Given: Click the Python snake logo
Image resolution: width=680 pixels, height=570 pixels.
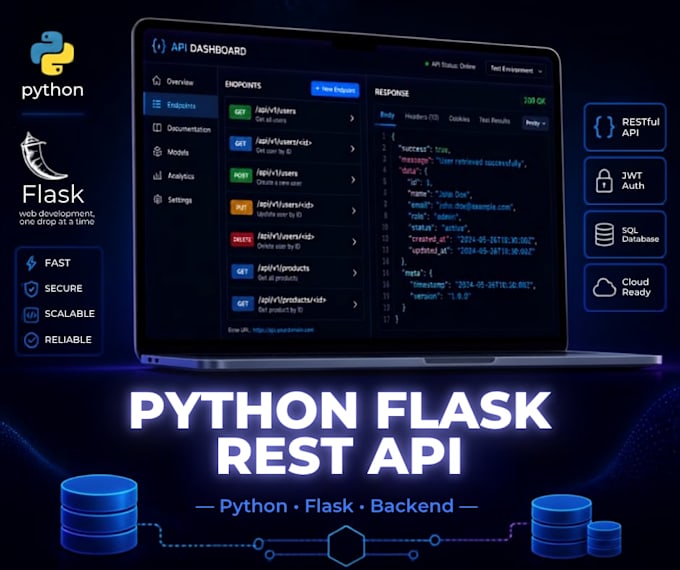Looking at the screenshot, I should coord(52,53).
